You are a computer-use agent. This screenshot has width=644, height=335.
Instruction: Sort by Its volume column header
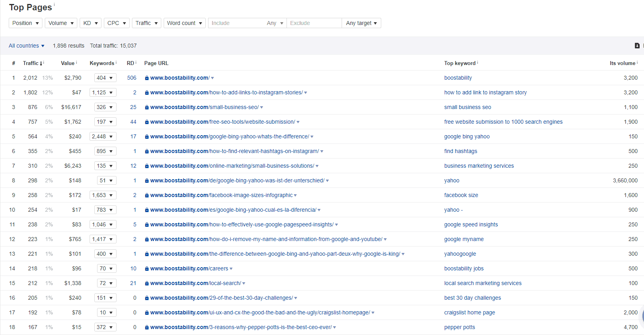pyautogui.click(x=623, y=63)
